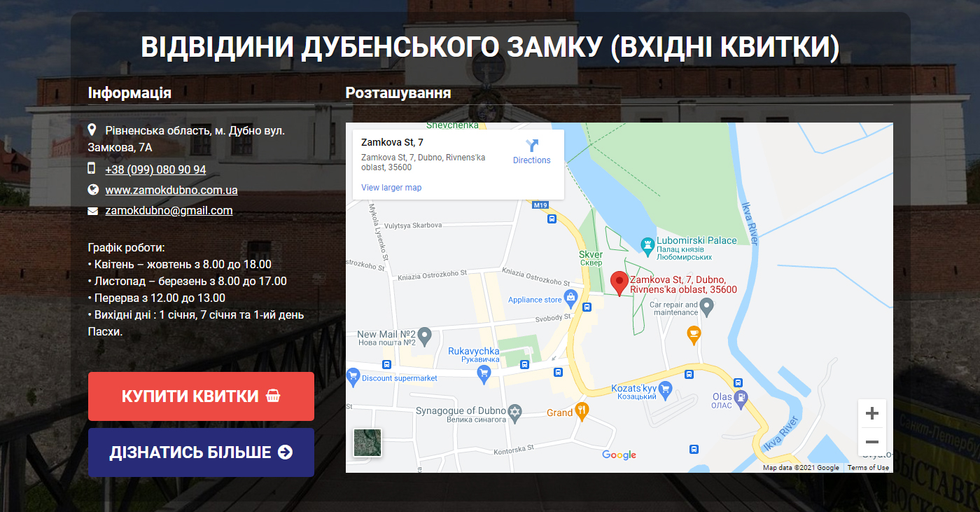Click the Rukavychka shopping cart marker
980x512 pixels.
coord(483,374)
